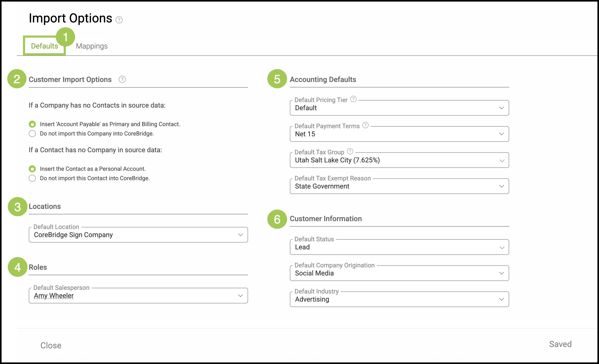Switch to the Mappings tab

click(x=92, y=46)
